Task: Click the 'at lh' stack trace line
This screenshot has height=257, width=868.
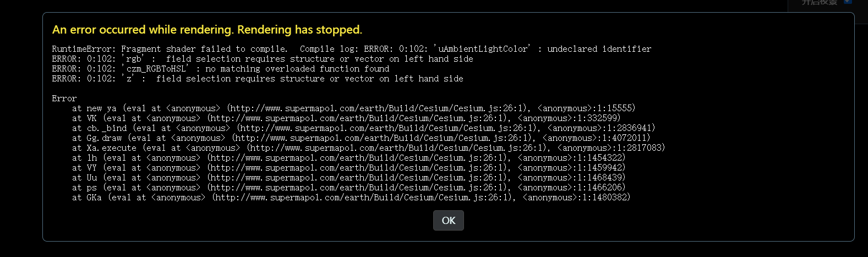Action: coord(348,158)
